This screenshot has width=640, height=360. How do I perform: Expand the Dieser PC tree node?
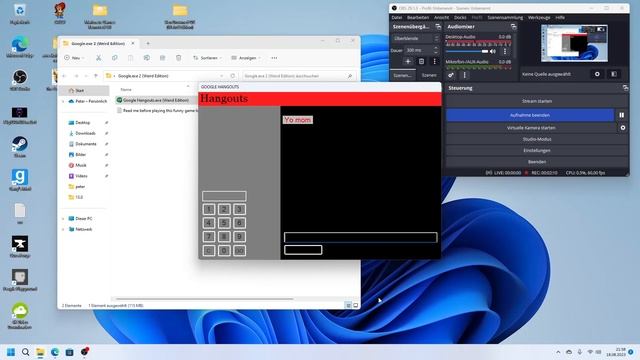(63, 219)
